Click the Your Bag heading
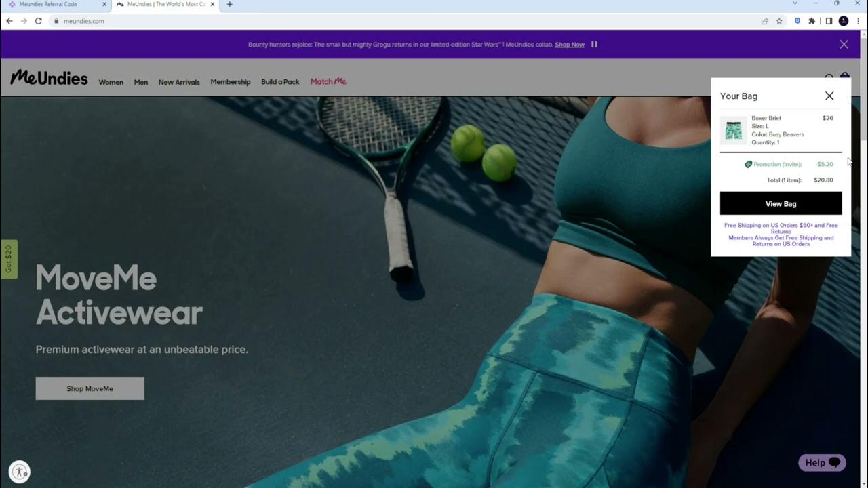Viewport: 868px width, 488px height. (x=738, y=96)
